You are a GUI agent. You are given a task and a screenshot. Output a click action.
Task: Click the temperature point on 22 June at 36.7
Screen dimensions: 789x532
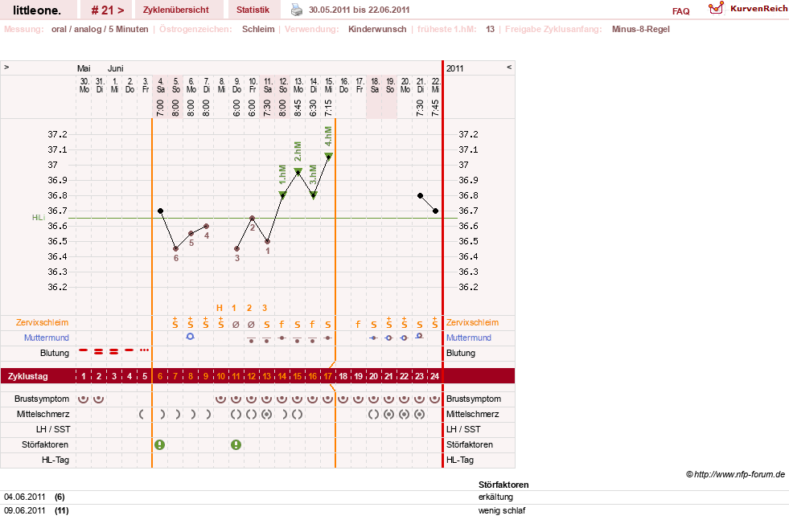[435, 211]
